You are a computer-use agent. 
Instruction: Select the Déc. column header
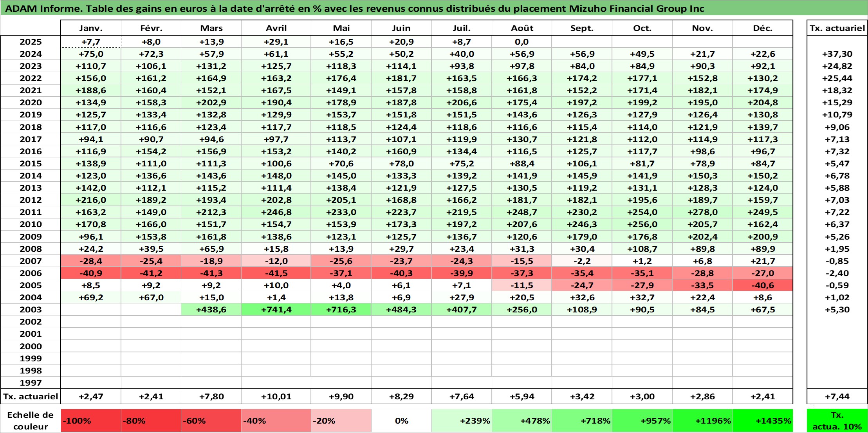click(763, 28)
